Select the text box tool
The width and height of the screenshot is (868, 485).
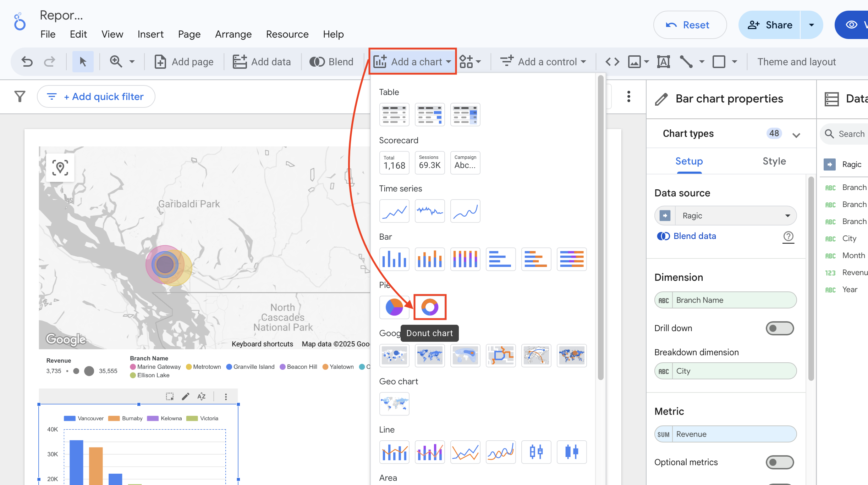pos(663,62)
